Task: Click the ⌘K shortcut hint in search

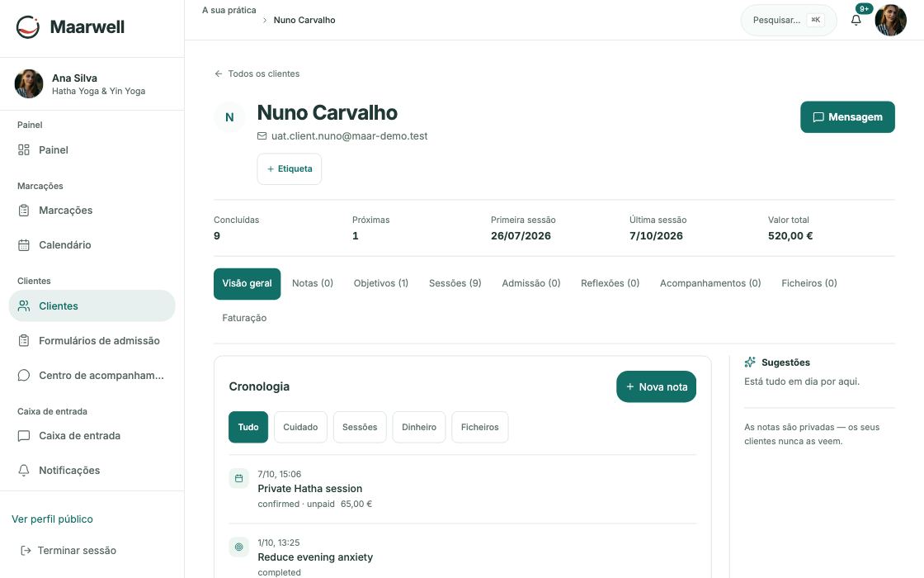Action: 816,20
